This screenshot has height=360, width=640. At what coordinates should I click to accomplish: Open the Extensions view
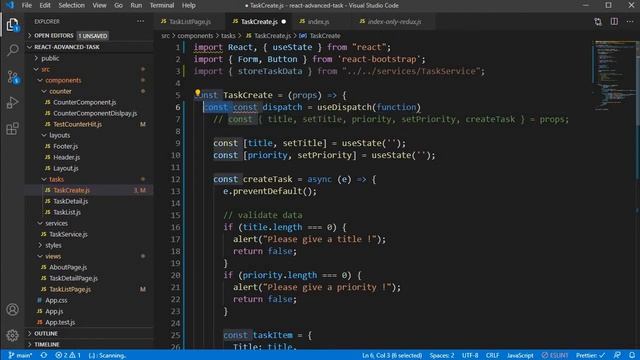coord(13,129)
